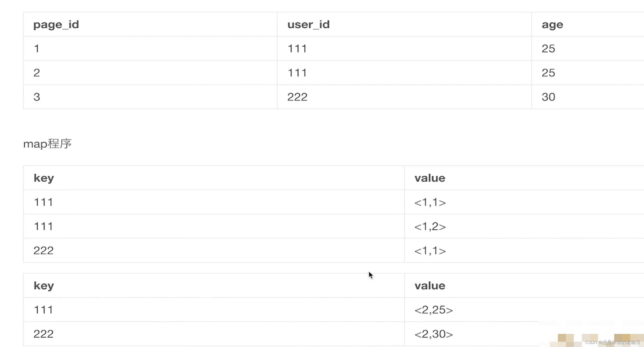This screenshot has width=644, height=347.
Task: Click the age column header
Action: tap(552, 25)
